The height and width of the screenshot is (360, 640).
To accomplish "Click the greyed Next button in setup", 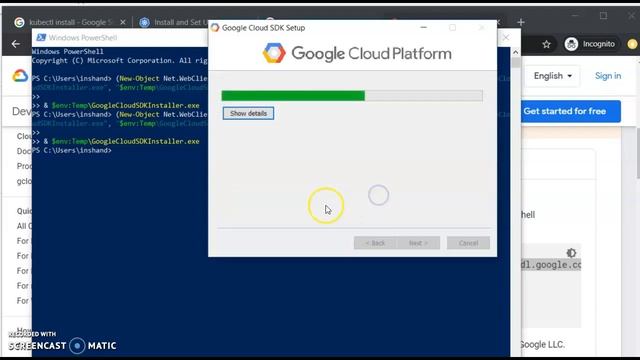I will (x=418, y=243).
